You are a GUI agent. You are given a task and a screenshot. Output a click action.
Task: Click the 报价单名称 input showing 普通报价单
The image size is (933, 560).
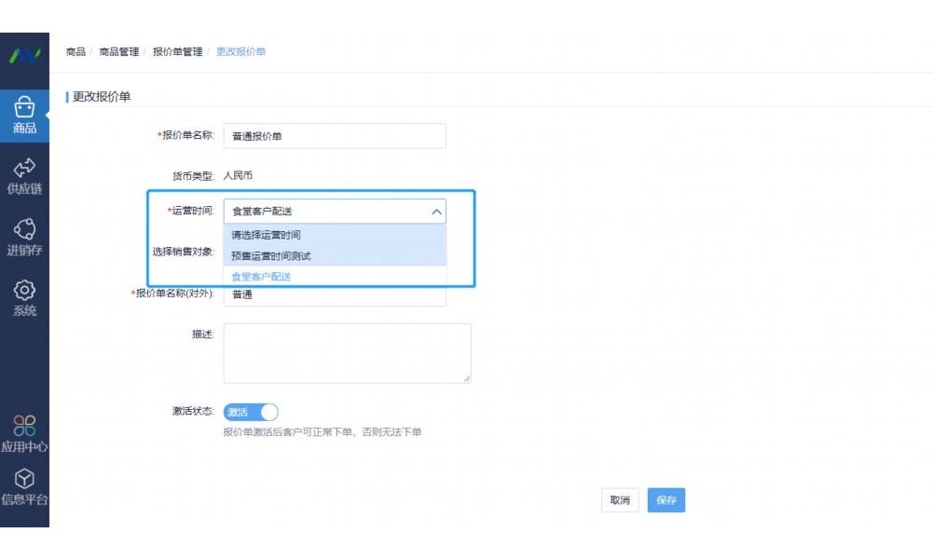click(x=334, y=135)
